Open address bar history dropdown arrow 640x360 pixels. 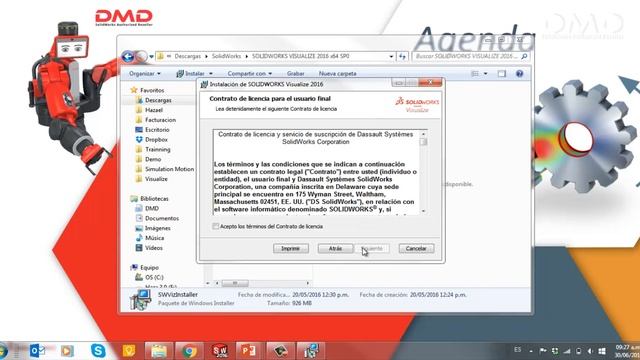[x=391, y=56]
